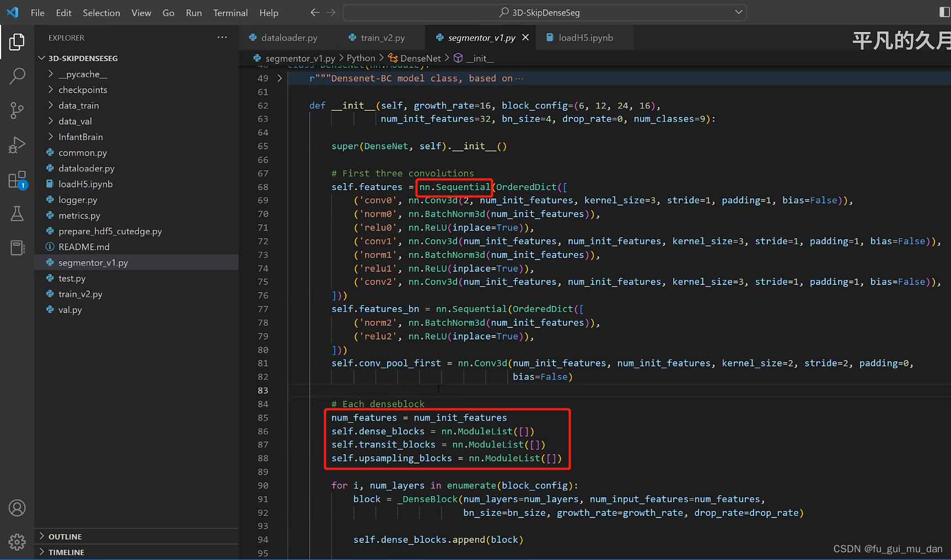Viewport: 951px width, 560px height.
Task: Click the EXPLORER panel title
Action: pyautogui.click(x=66, y=37)
